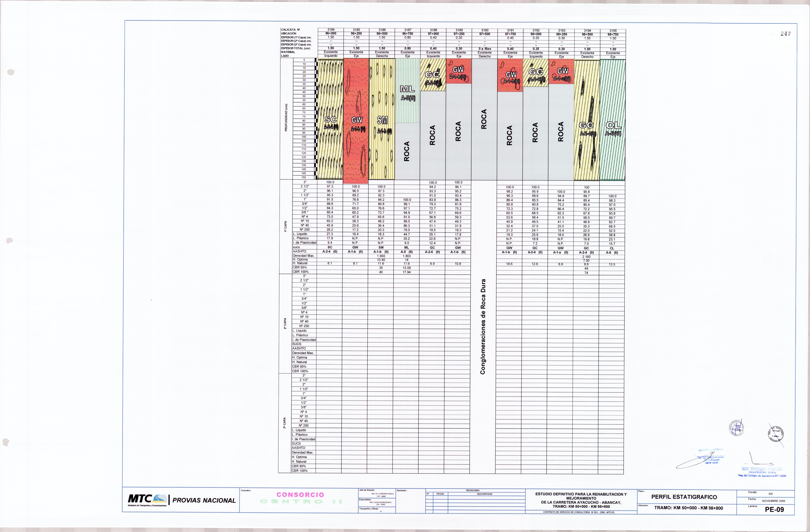Click the SM soil label in column 3186

[382, 120]
